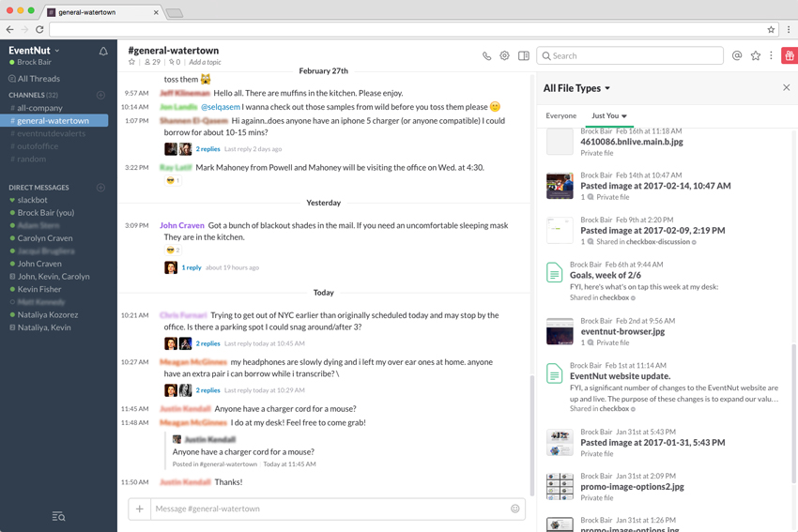Open promo-image-options2.jpg thumbnail

pyautogui.click(x=560, y=486)
